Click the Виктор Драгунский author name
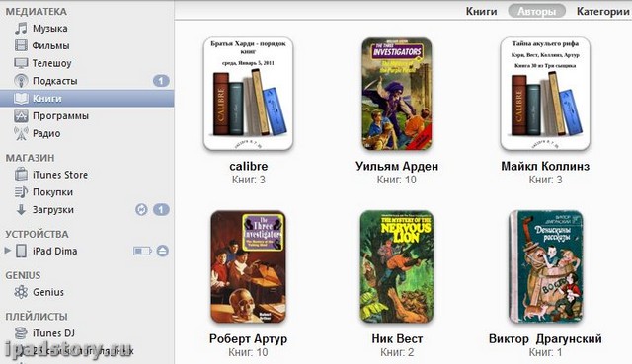The image size is (632, 364). point(545,339)
